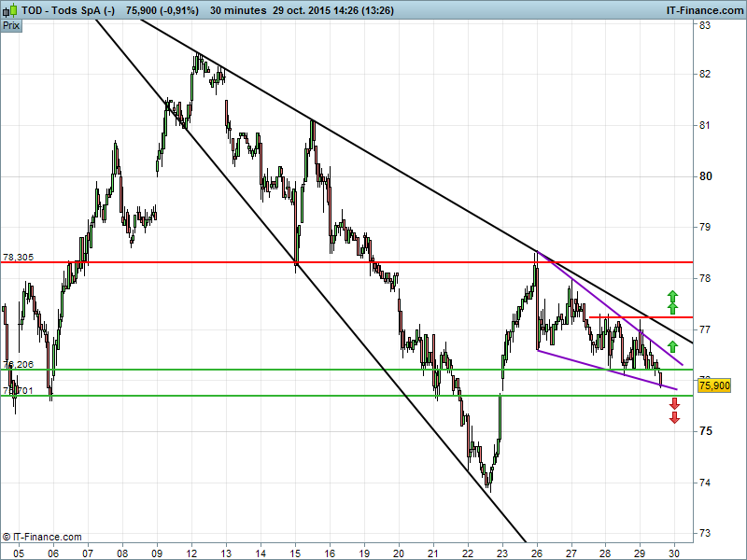Viewport: 747px width, 560px height.
Task: Click the current price tag 75,900
Action: pos(714,385)
